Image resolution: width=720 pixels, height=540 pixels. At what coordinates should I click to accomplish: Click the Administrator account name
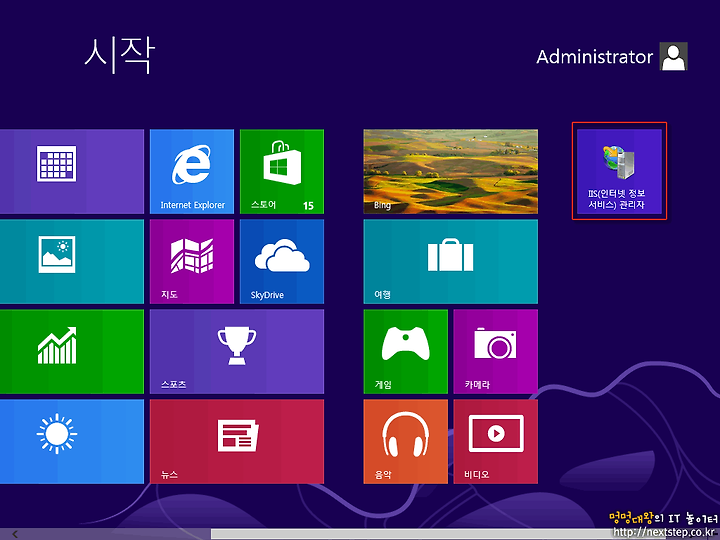point(595,57)
